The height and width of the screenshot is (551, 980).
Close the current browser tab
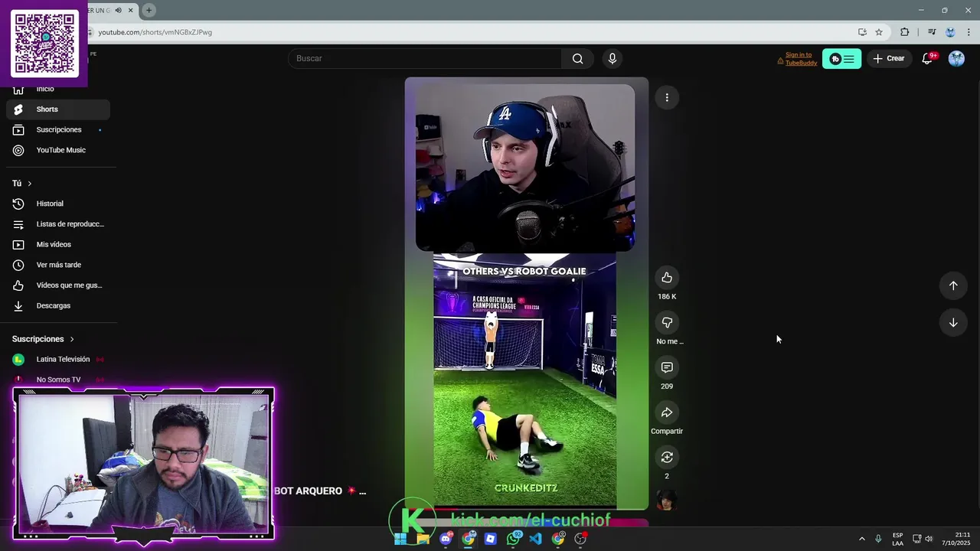point(131,10)
